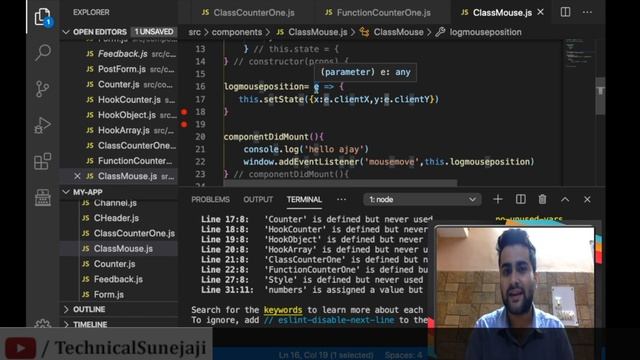Click the editor vertical scrollbar
The height and width of the screenshot is (360, 640).
[600, 96]
